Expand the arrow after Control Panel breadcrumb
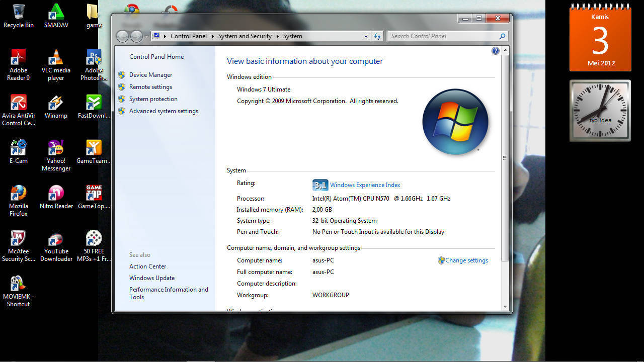This screenshot has width=644, height=362. coord(212,36)
